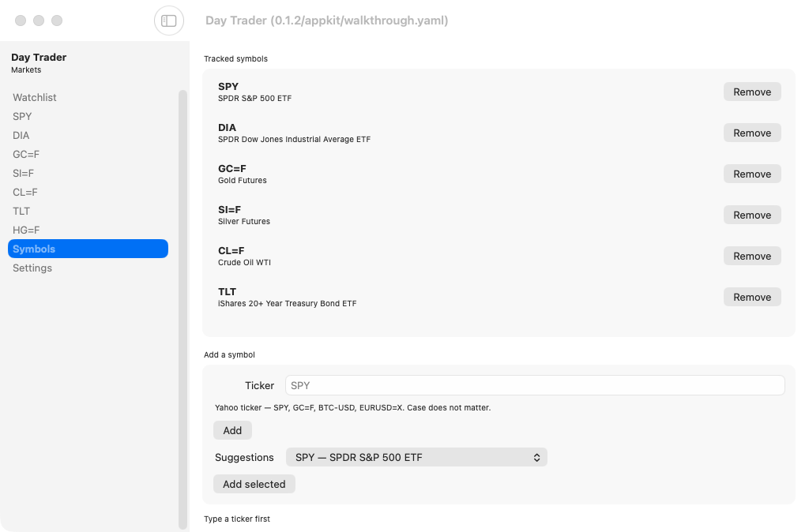Viewport: 809px width, 532px height.
Task: Click the sidebar vertical scrollbar
Action: [182, 309]
